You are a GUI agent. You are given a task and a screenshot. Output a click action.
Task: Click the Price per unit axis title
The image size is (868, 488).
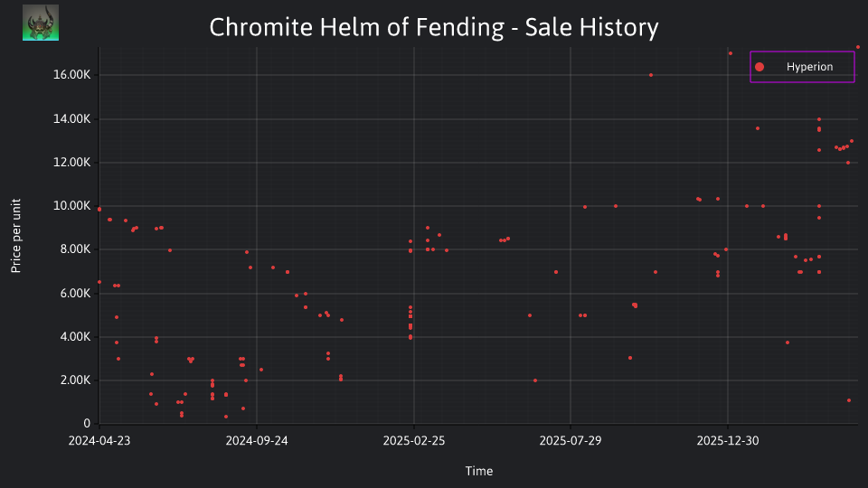point(16,236)
